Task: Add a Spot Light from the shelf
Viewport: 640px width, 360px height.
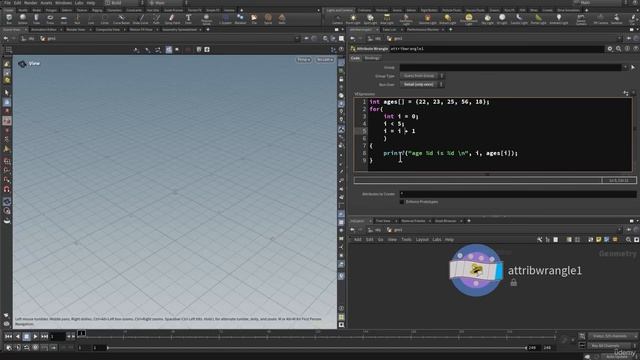Action: tap(370, 19)
